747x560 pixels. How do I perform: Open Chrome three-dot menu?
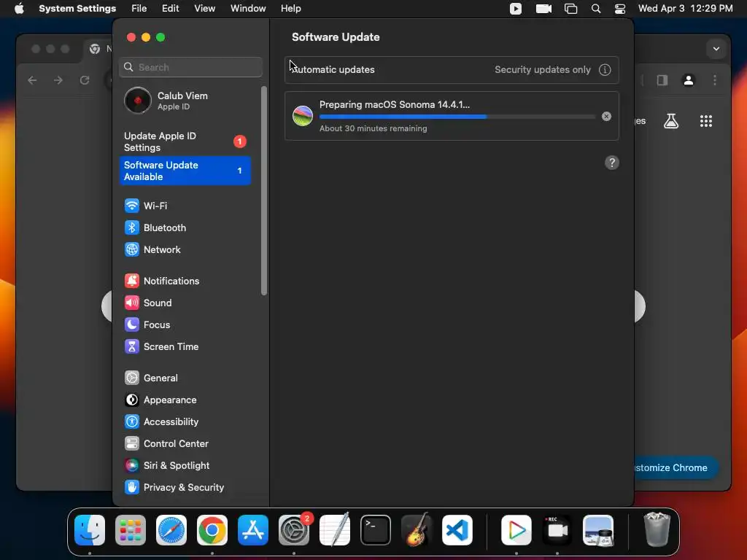[x=715, y=80]
